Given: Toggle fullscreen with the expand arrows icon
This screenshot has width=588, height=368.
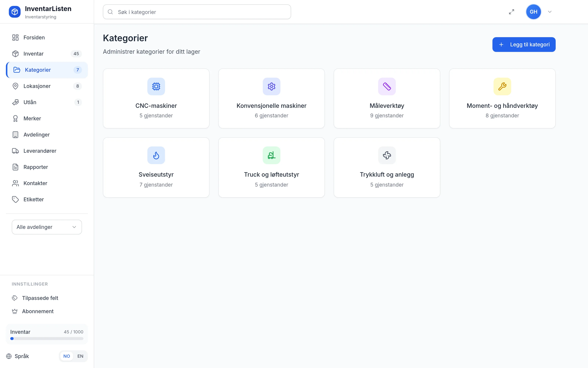Looking at the screenshot, I should 511,12.
